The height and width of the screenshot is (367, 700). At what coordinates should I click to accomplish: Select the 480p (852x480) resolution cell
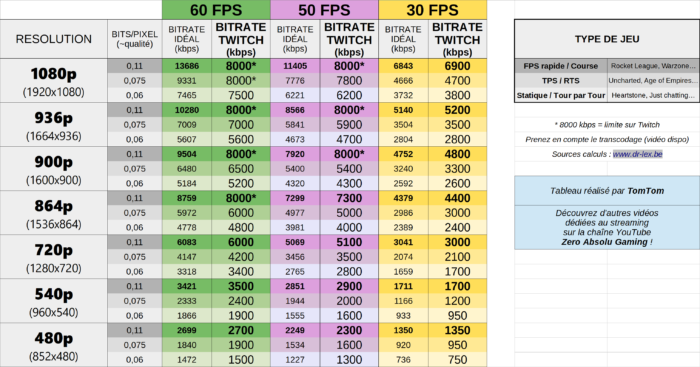(x=54, y=345)
